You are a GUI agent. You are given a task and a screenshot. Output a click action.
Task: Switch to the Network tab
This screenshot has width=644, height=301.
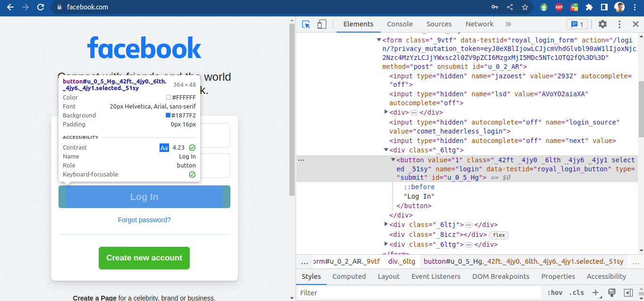tap(479, 24)
